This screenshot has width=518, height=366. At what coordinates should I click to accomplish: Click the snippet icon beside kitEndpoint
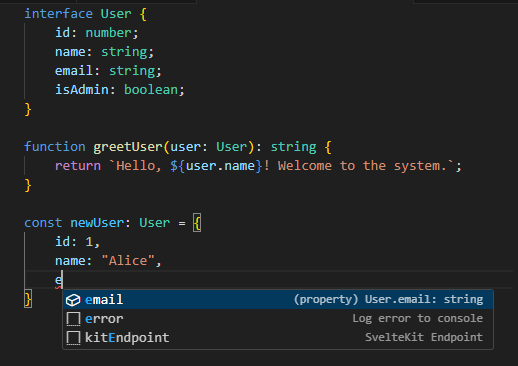pyautogui.click(x=73, y=338)
